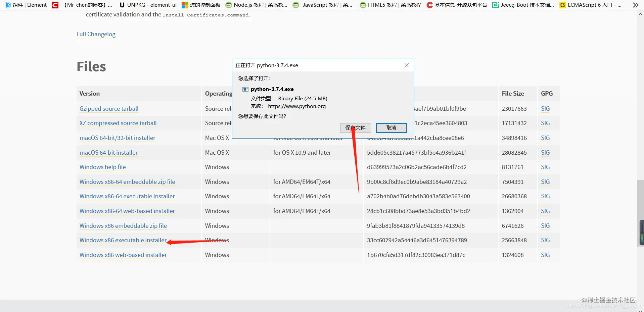This screenshot has width=644, height=312.
Task: Open SIG for Windows x86-64 web-based installer
Action: click(x=545, y=211)
